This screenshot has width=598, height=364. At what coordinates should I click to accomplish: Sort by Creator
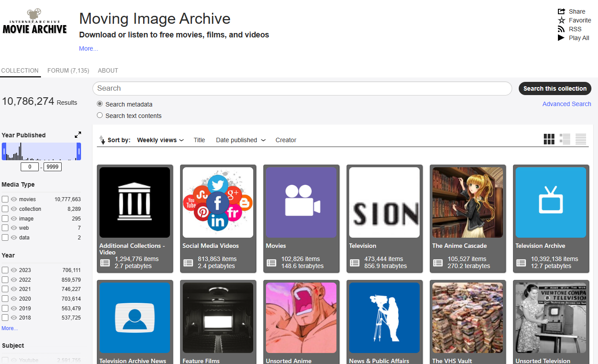[286, 140]
